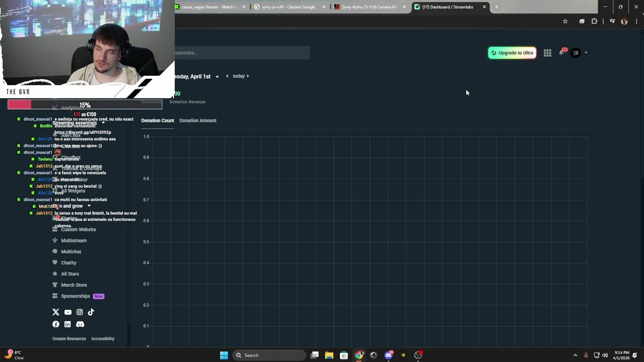644x362 pixels.
Task: Click the Windows taskbar Search box
Action: click(x=270, y=355)
